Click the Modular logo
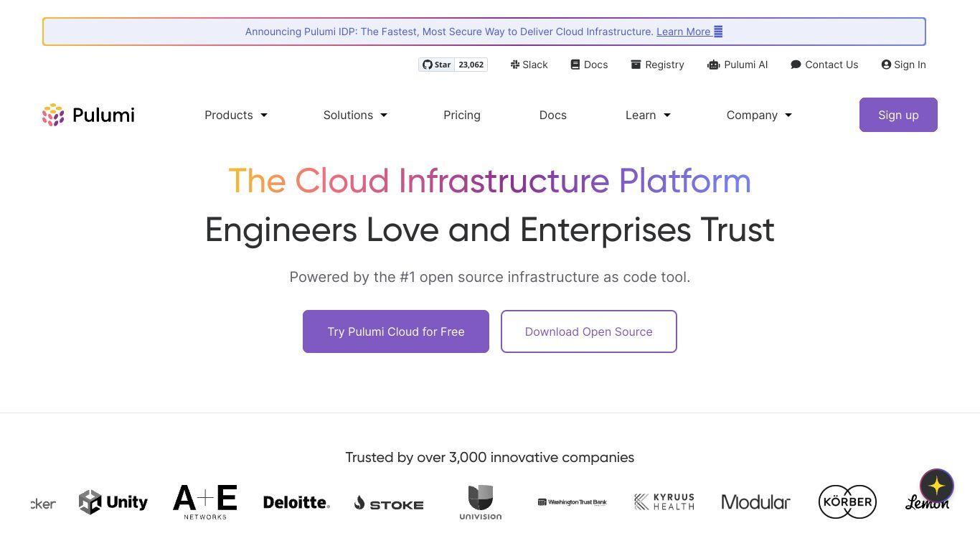Image resolution: width=980 pixels, height=551 pixels. coord(755,502)
